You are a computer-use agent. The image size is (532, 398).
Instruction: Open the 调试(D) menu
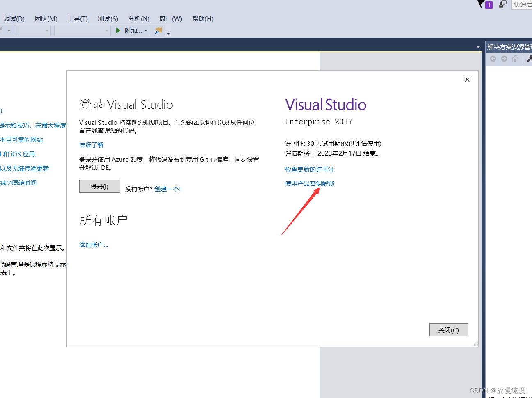14,18
